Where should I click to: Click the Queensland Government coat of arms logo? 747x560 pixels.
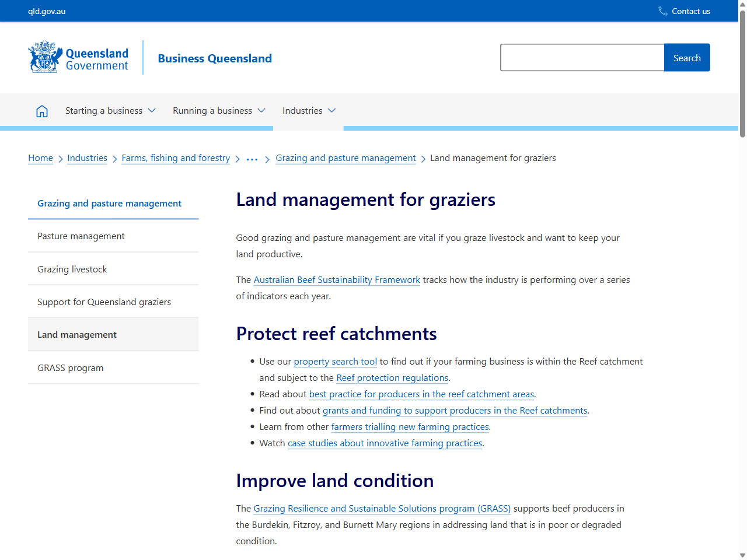click(x=44, y=57)
